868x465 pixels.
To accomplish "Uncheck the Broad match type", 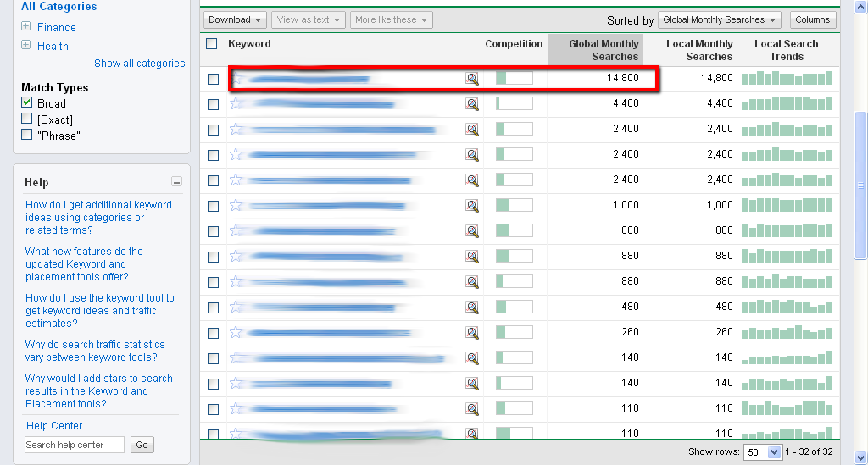I will tap(27, 103).
